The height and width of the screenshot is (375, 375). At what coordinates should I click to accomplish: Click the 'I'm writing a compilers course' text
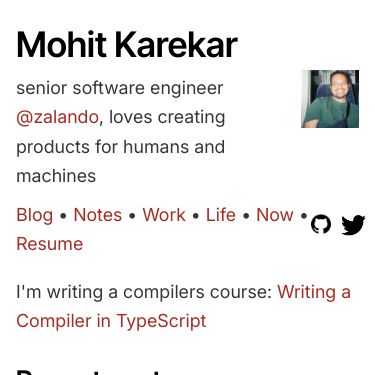(x=144, y=292)
